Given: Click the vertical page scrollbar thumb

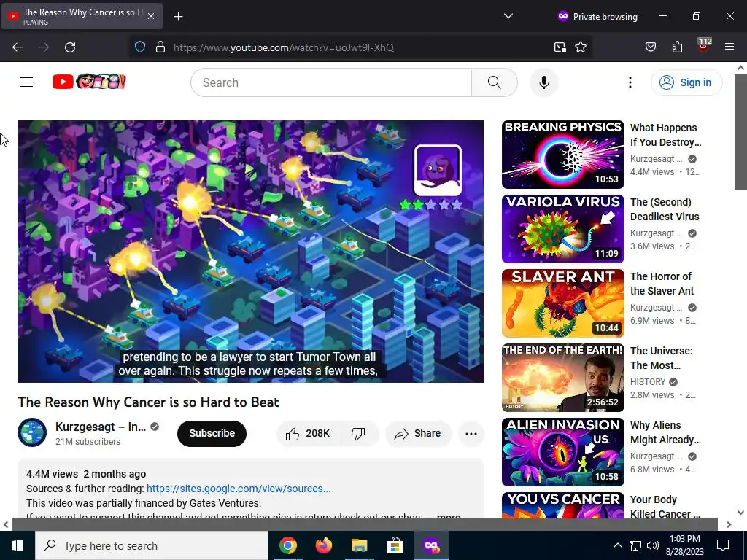Looking at the screenshot, I should tap(740, 133).
